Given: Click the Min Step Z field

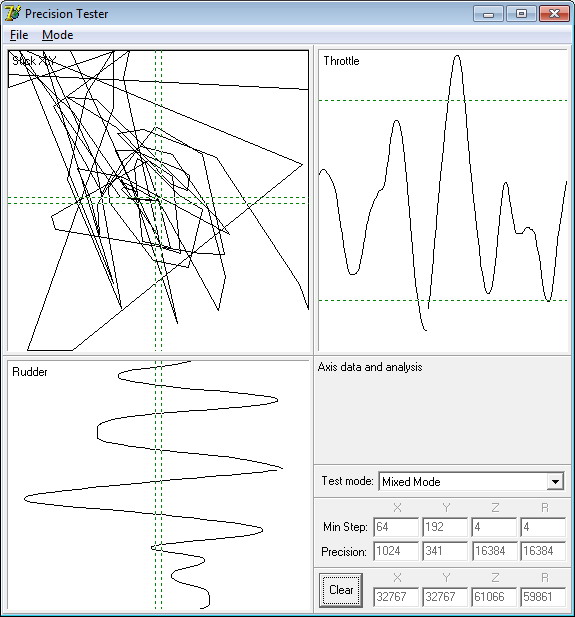Looking at the screenshot, I should click(494, 527).
